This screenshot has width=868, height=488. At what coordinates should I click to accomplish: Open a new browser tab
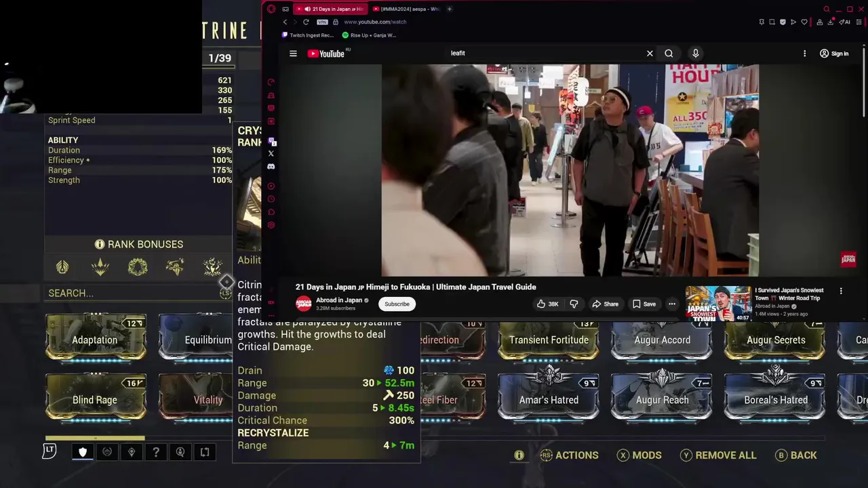coord(450,9)
